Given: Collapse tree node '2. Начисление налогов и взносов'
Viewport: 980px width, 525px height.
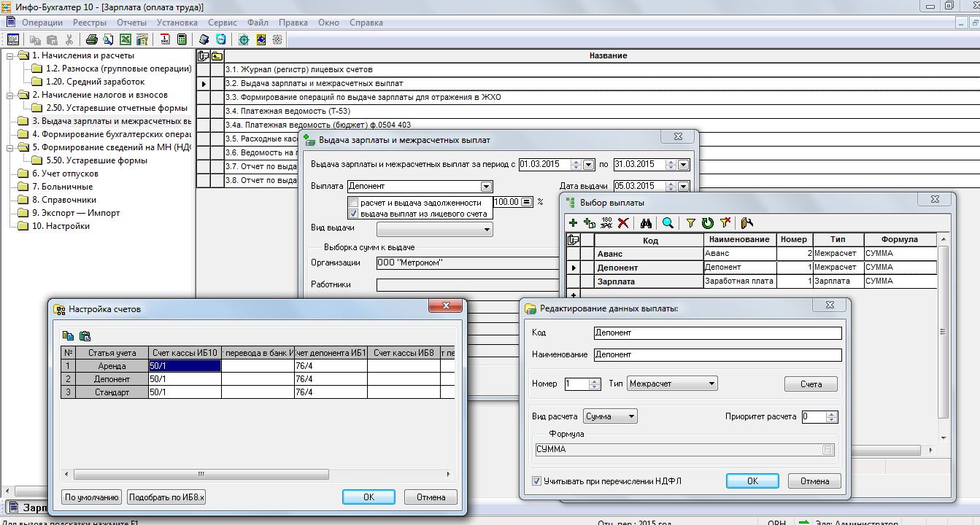Looking at the screenshot, I should [10, 95].
